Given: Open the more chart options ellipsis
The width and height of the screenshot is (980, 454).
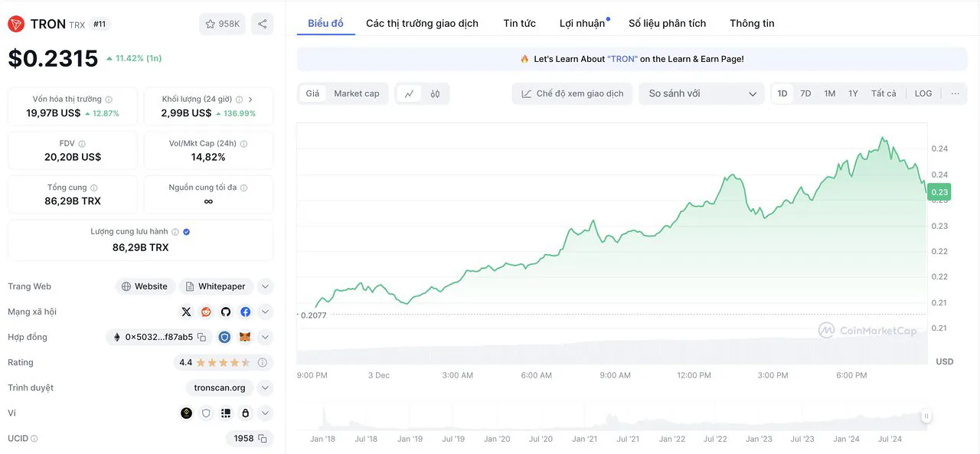Looking at the screenshot, I should coord(955,93).
